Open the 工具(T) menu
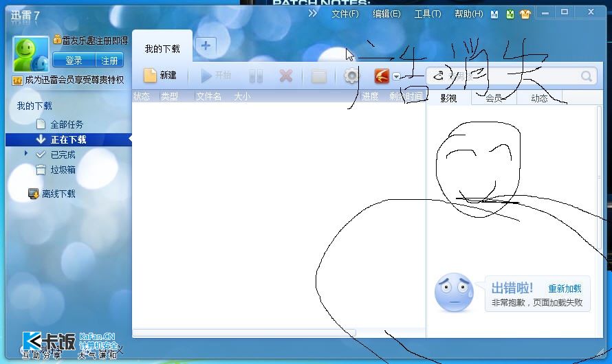This screenshot has width=612, height=364. tap(428, 14)
